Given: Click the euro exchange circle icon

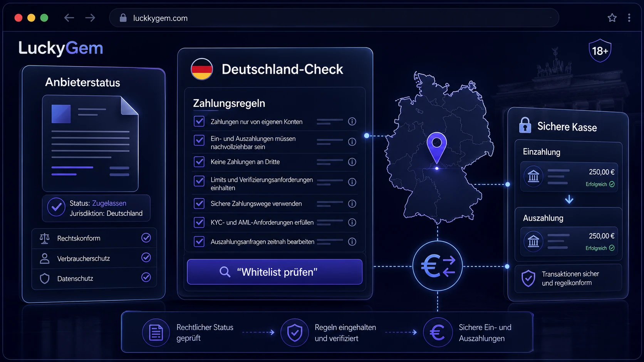Looking at the screenshot, I should [438, 266].
